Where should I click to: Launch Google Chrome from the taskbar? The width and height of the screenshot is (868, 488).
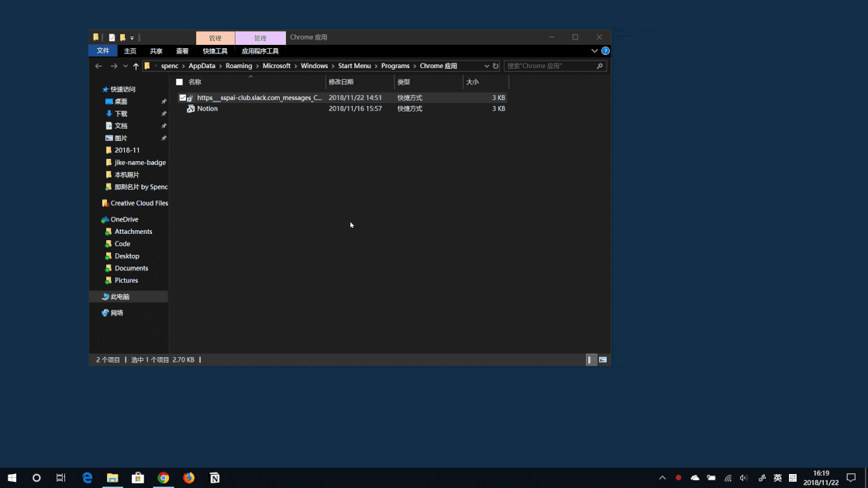tap(164, 477)
